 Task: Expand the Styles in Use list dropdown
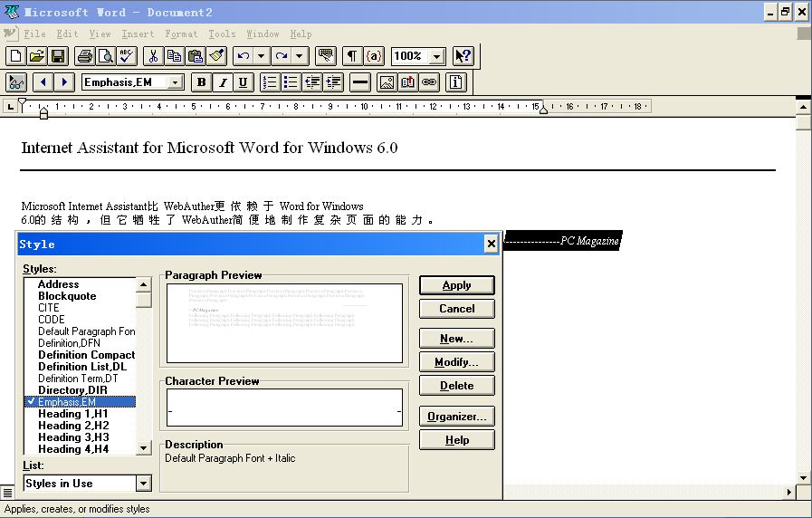click(x=143, y=484)
